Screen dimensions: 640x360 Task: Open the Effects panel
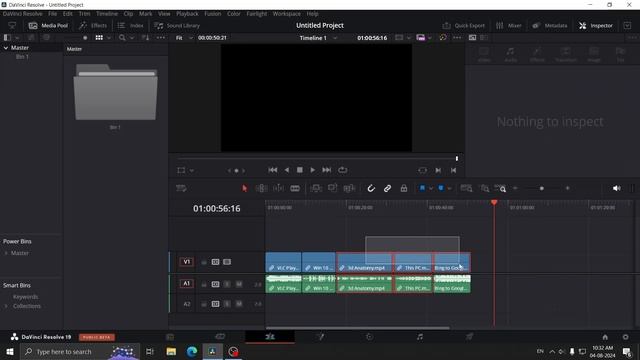tap(93, 25)
